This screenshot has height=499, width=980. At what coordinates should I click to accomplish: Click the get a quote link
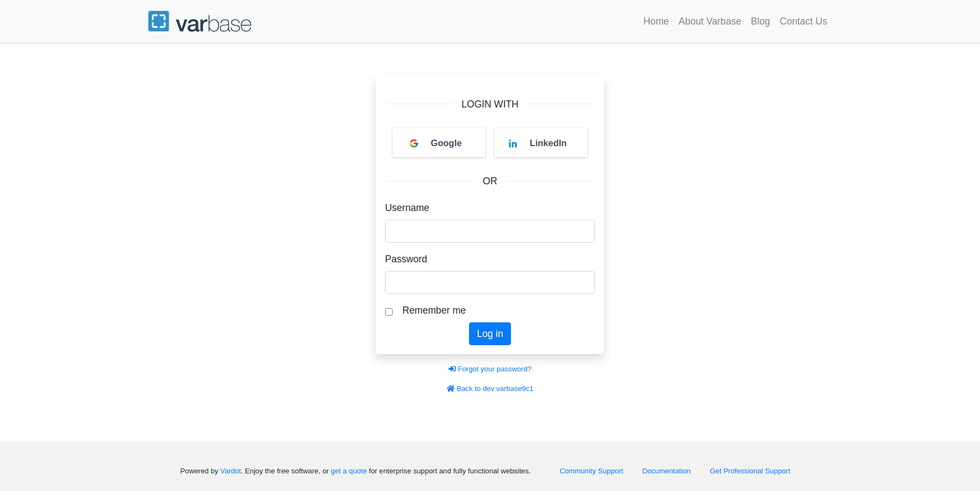[348, 471]
